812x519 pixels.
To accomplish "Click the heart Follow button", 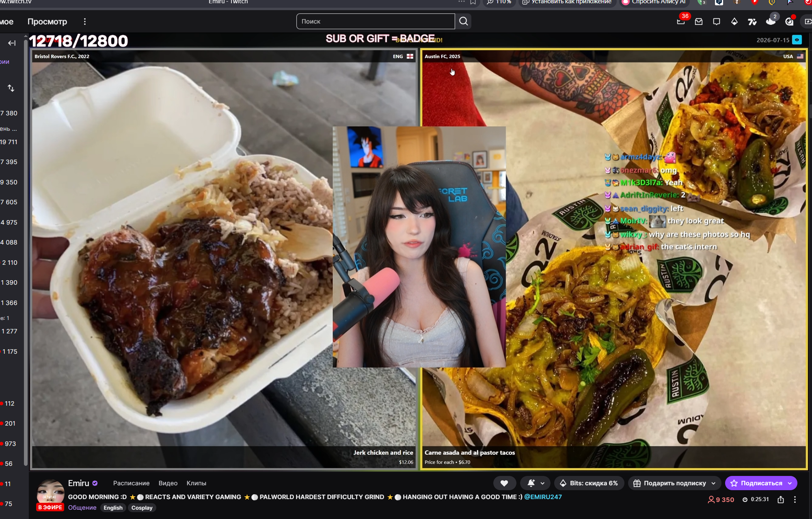I will point(504,483).
